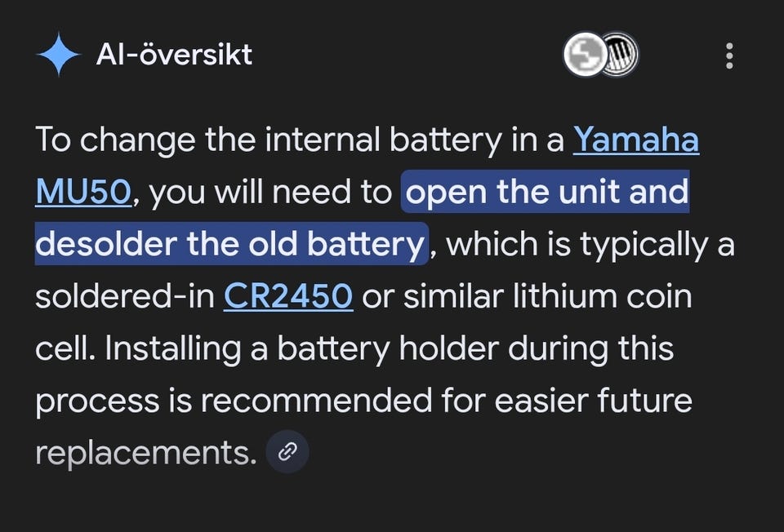Open the three-dot more options menu
784x532 pixels.
pos(728,55)
